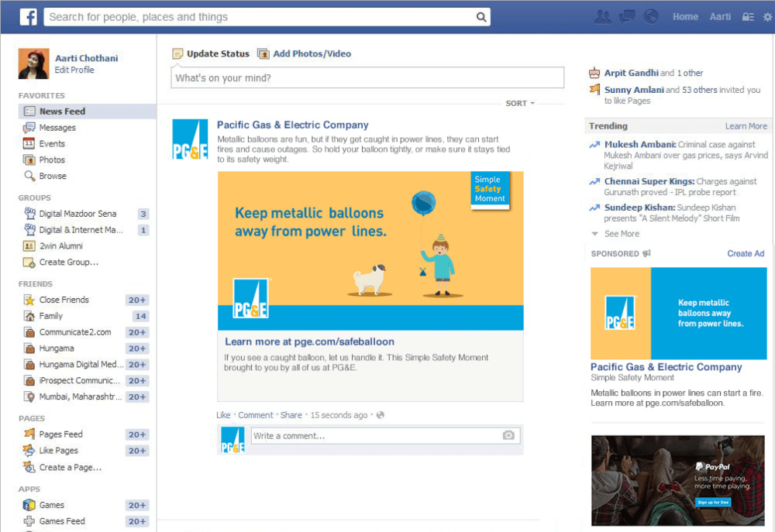Switch to the Add Photos/Video tab
This screenshot has height=532, width=775.
click(312, 53)
